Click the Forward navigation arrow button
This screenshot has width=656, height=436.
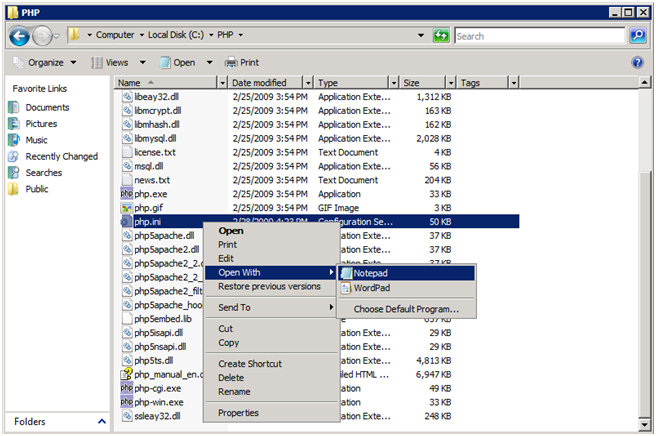coord(42,36)
